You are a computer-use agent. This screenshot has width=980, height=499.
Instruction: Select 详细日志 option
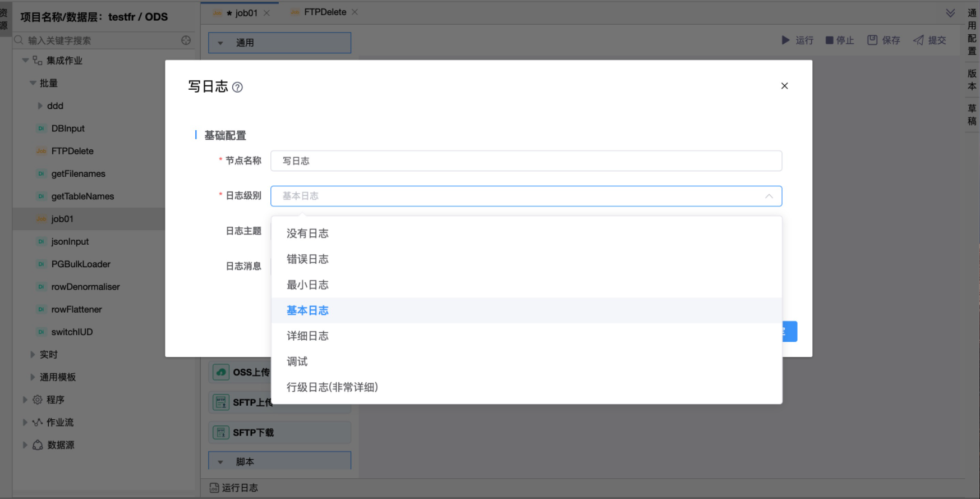pos(307,336)
